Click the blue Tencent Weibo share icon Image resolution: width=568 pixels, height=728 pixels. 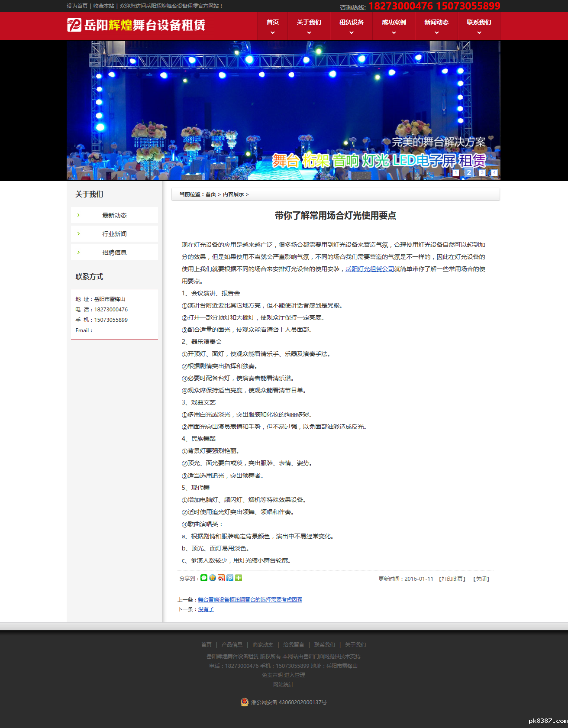pyautogui.click(x=230, y=578)
